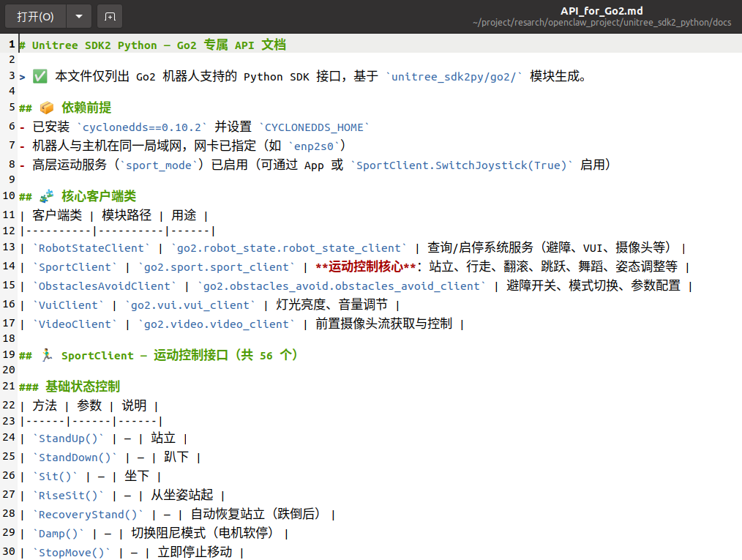Image resolution: width=742 pixels, height=560 pixels.
Task: Click `Damp()` method on line 29
Action: click(58, 534)
